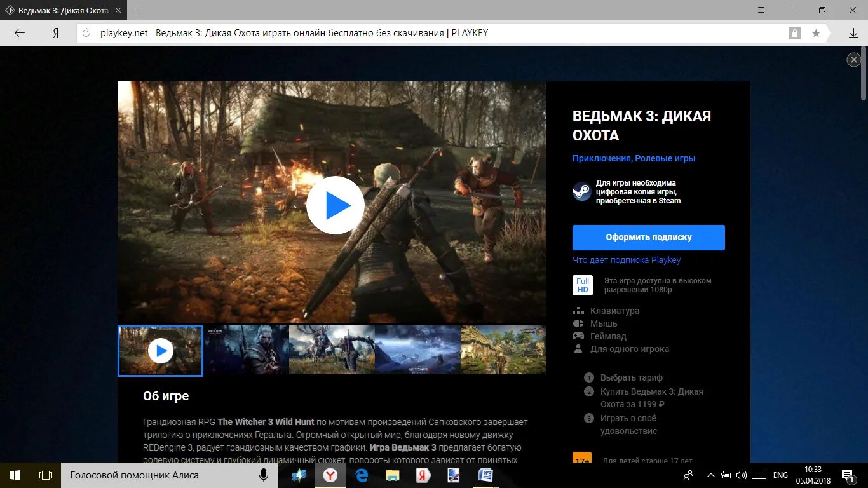Click the text 'Клавиатура'

click(x=614, y=311)
